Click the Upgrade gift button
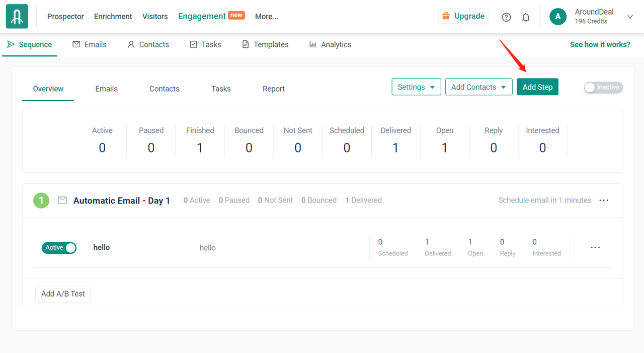 (x=463, y=16)
